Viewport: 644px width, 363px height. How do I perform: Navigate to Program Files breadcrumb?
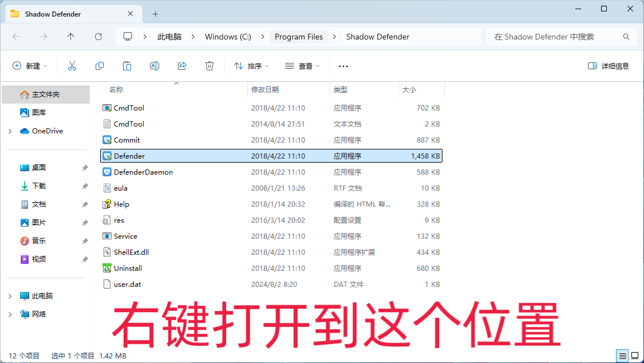(x=299, y=37)
